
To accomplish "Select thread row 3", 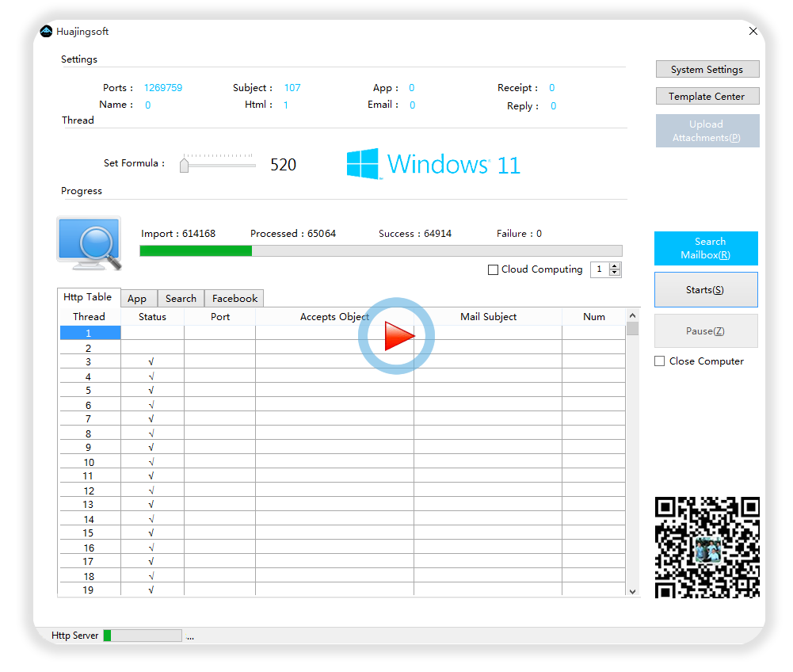I will click(342, 362).
